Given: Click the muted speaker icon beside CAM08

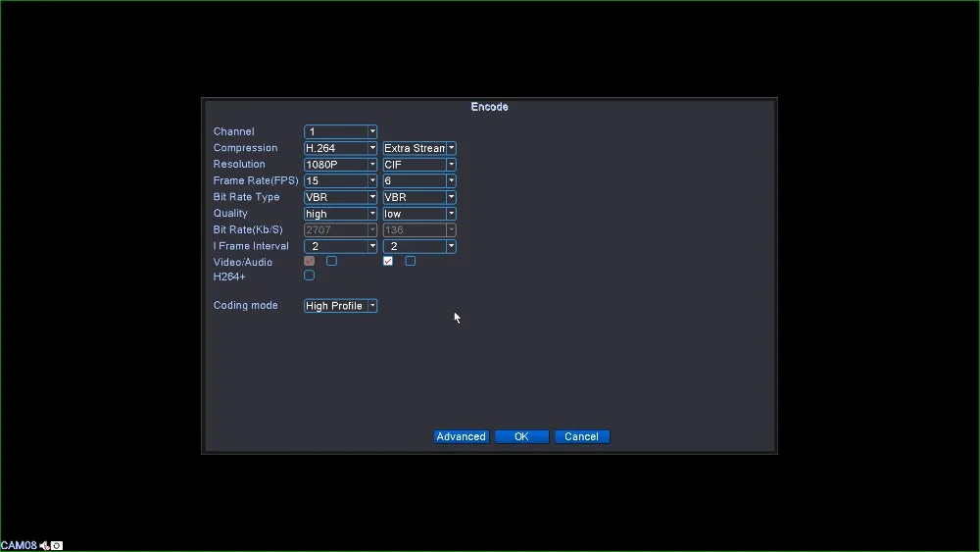Looking at the screenshot, I should click(x=44, y=546).
